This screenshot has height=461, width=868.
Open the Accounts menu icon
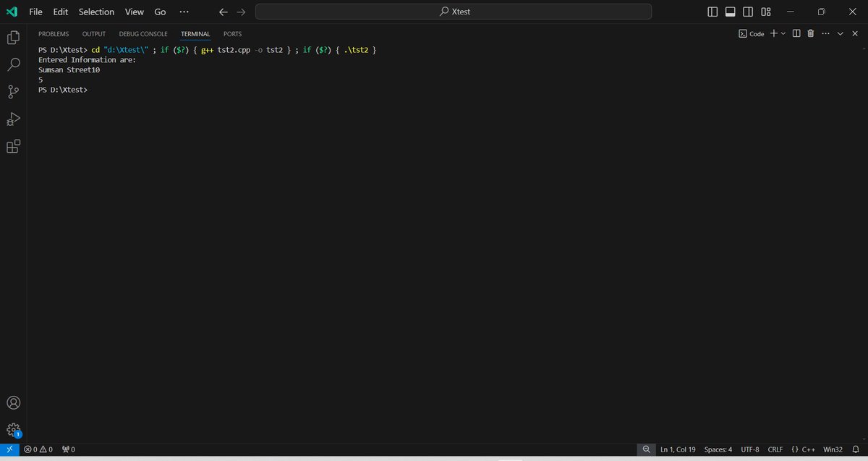click(13, 402)
